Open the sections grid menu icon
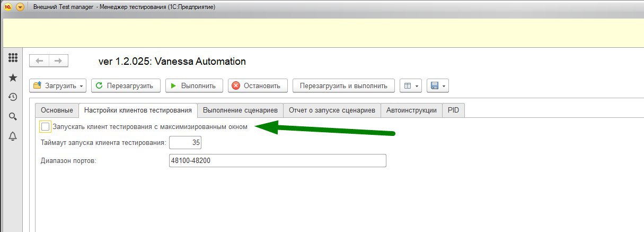The image size is (644, 232). 13,57
